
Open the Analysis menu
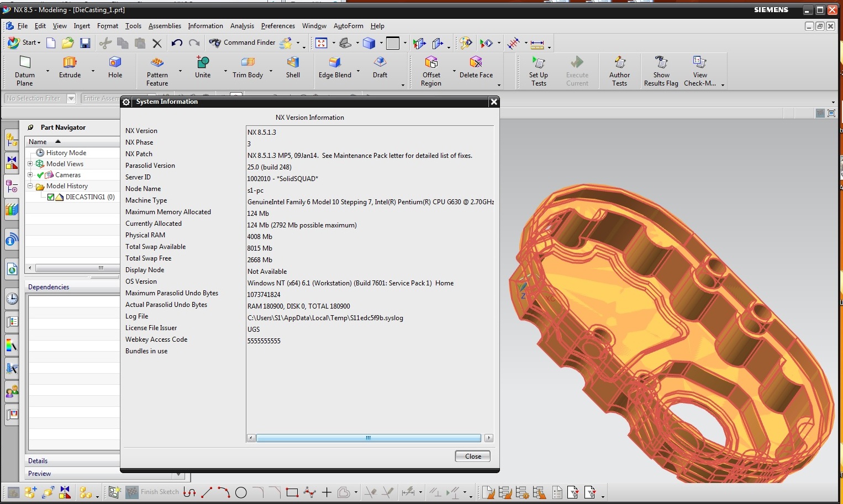[x=242, y=26]
